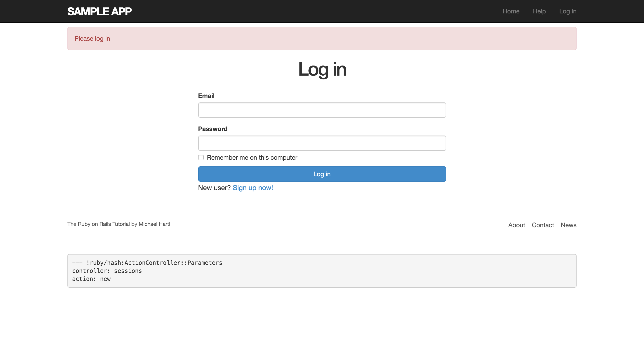644x348 pixels.
Task: Click the SAMPLE APP logo
Action: tap(99, 11)
